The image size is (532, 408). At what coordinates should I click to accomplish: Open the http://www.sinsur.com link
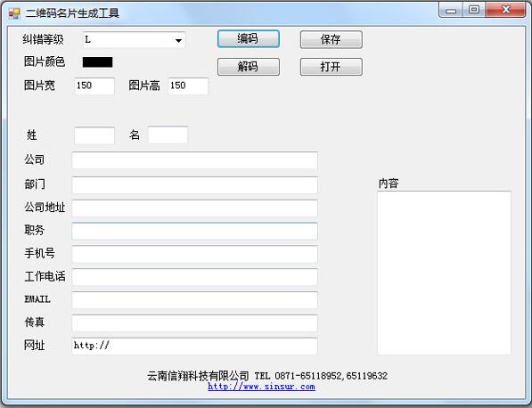[x=261, y=387]
